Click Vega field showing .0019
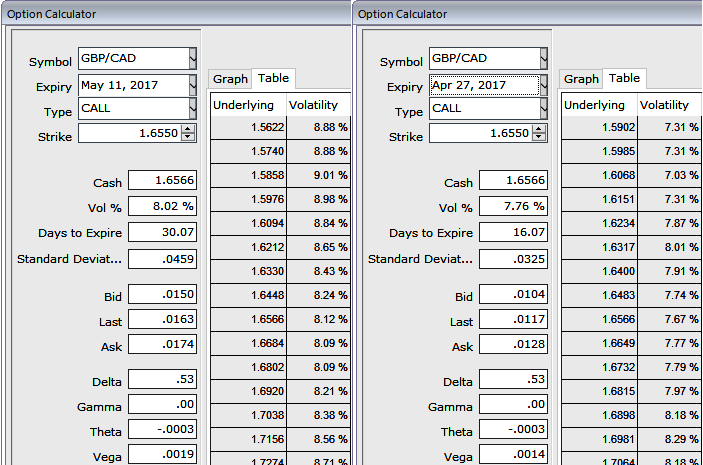The width and height of the screenshot is (703, 465). (x=162, y=454)
